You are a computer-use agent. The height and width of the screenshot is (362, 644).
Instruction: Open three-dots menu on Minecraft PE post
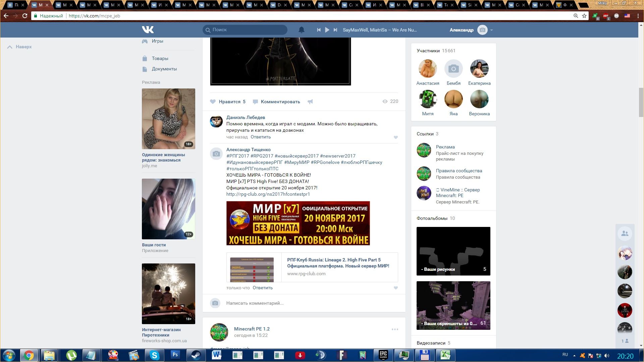pyautogui.click(x=395, y=329)
